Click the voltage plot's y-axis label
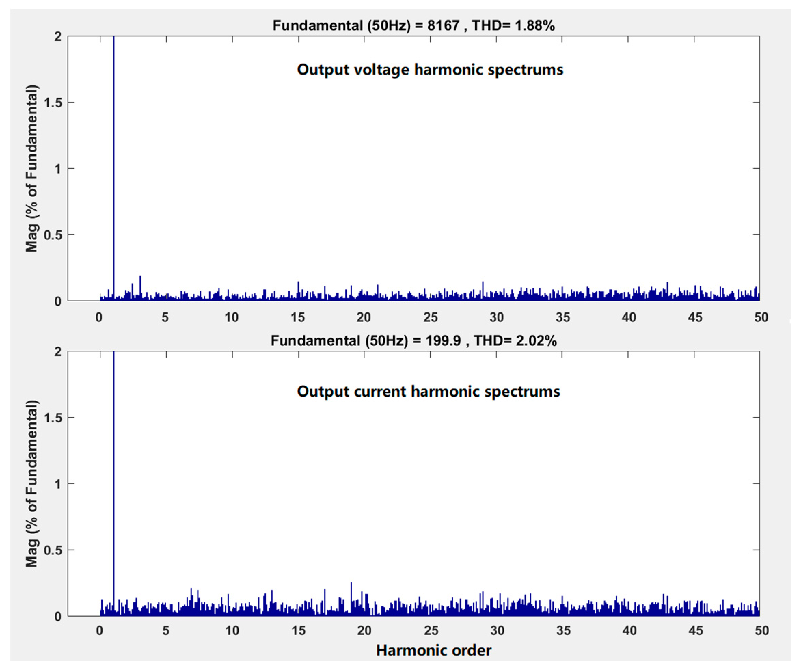This screenshot has height=672, width=801. [x=32, y=168]
